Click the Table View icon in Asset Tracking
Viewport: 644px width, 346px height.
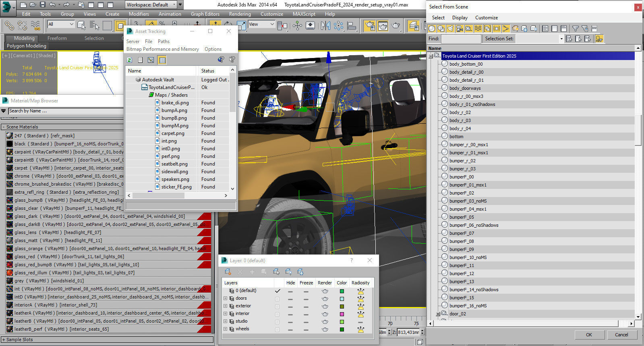(x=162, y=60)
